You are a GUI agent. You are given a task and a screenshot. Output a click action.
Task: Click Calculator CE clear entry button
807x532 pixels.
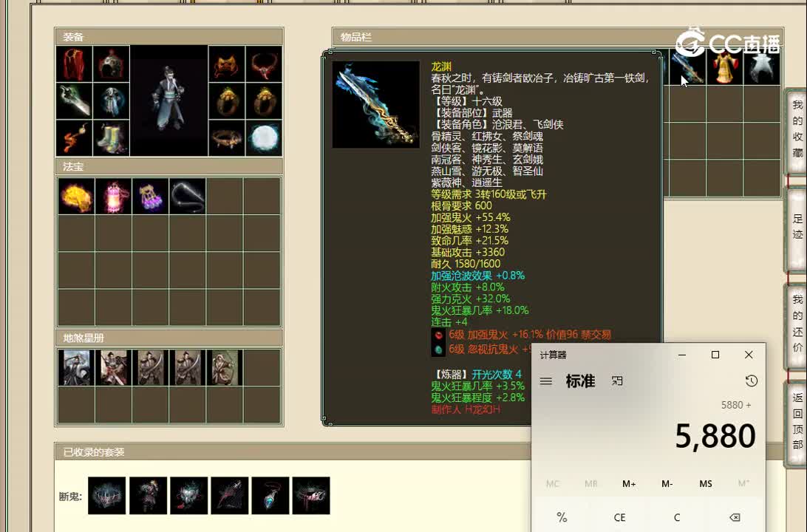tap(619, 517)
